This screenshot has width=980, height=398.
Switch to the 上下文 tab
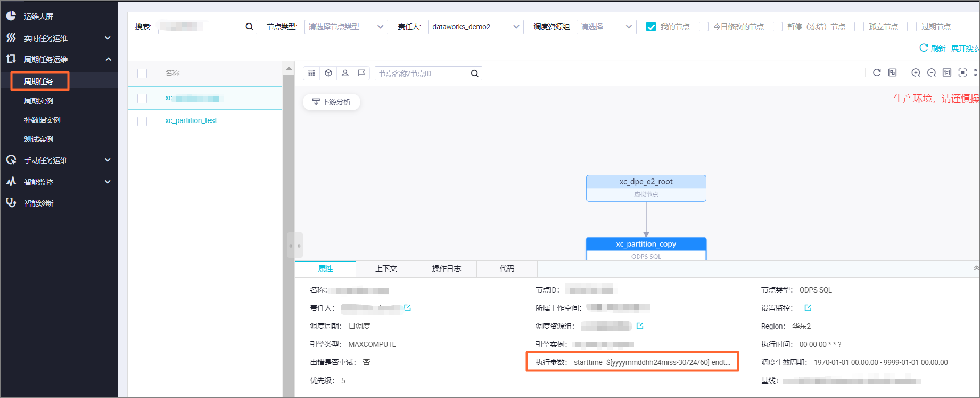click(386, 269)
